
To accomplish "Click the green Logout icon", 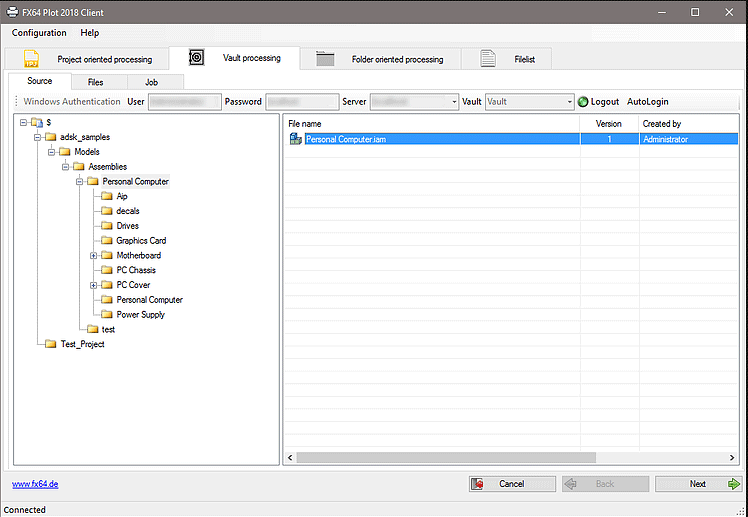I will pos(583,102).
